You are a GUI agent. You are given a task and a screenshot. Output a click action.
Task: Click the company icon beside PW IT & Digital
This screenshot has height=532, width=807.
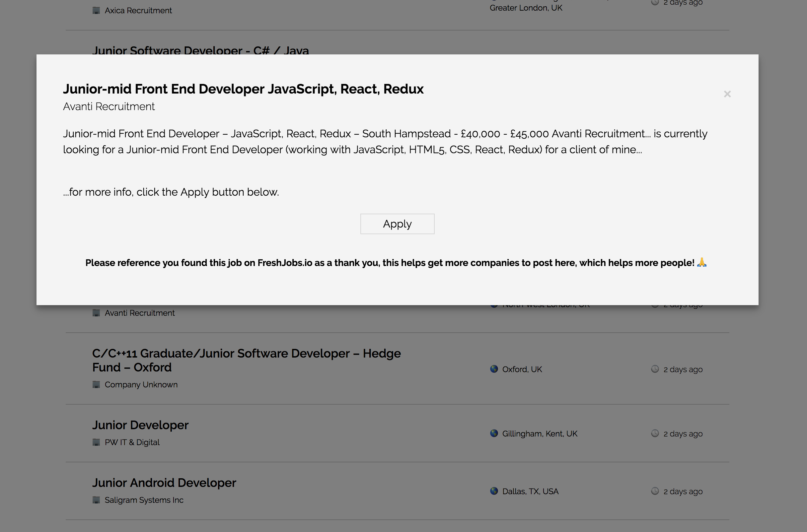click(x=96, y=442)
